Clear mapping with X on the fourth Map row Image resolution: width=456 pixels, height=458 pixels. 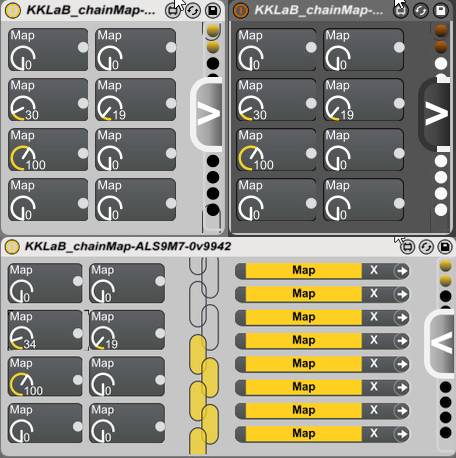click(374, 340)
